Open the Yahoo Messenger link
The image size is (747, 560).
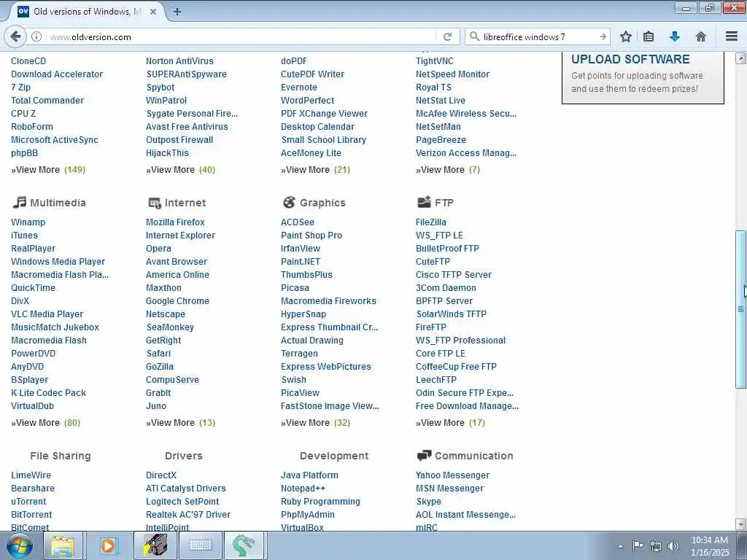(452, 475)
